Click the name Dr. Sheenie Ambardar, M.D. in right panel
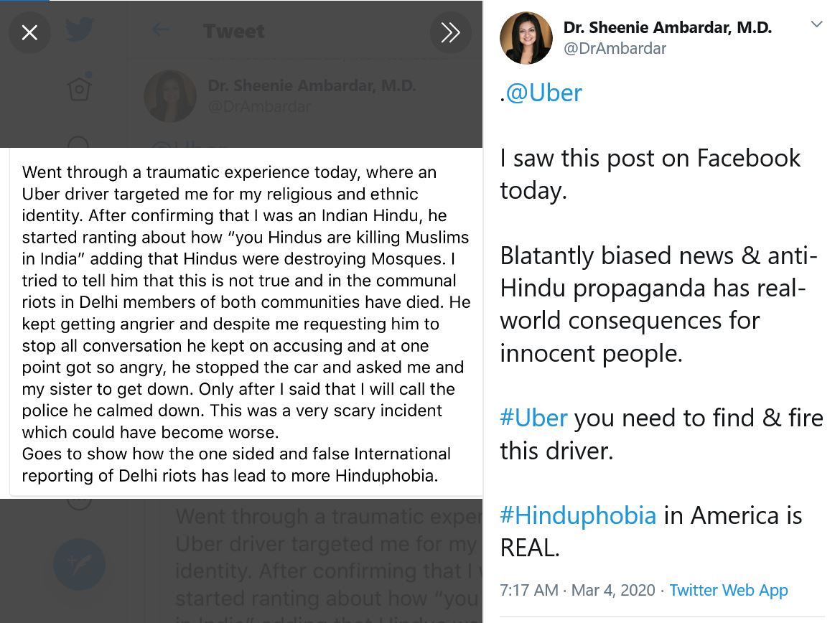Viewport: 840px width, 623px height. pos(667,28)
